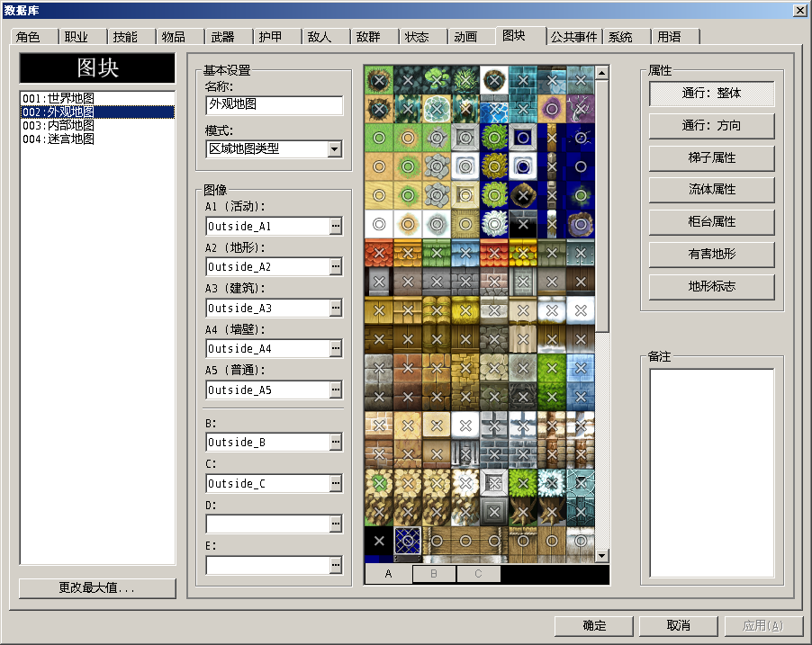Viewport: 812px width, 645px height.
Task: Open the browse button for Outside_A4
Action: point(336,348)
